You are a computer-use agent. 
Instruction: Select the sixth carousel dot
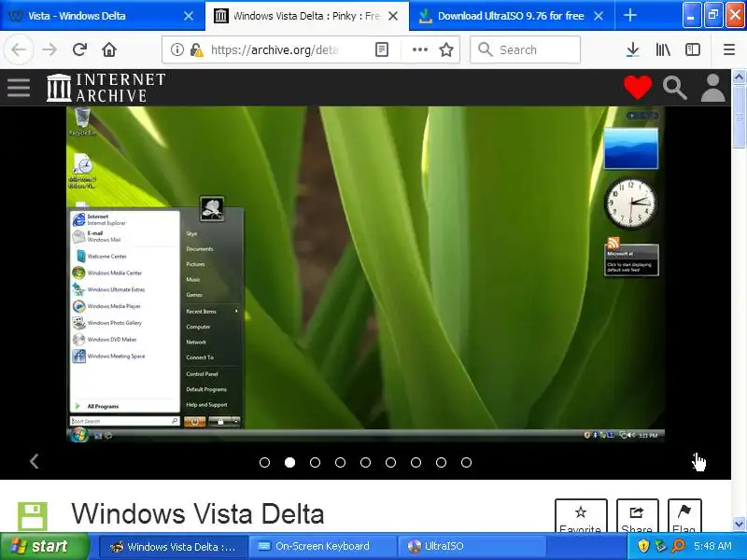[x=390, y=462]
